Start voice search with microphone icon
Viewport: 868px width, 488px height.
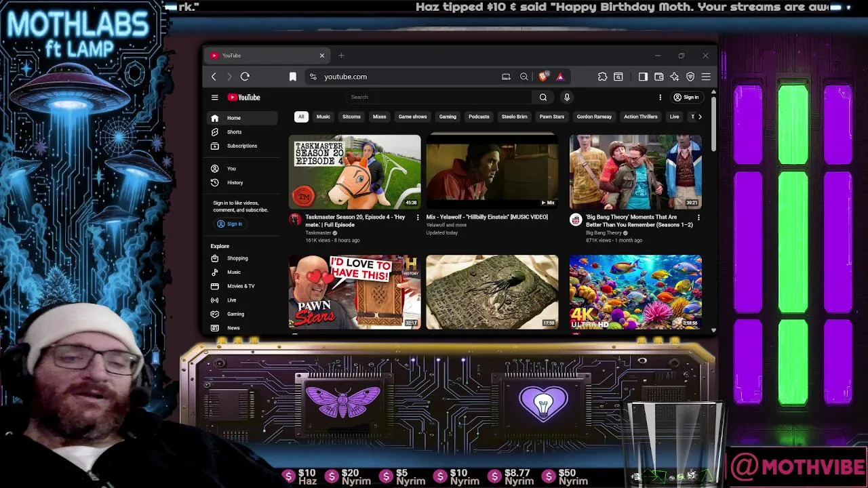tap(567, 97)
